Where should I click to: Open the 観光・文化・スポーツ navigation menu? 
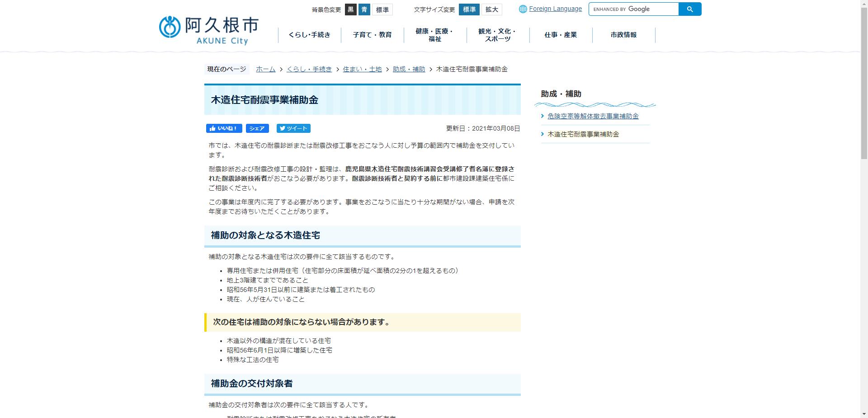click(x=498, y=35)
